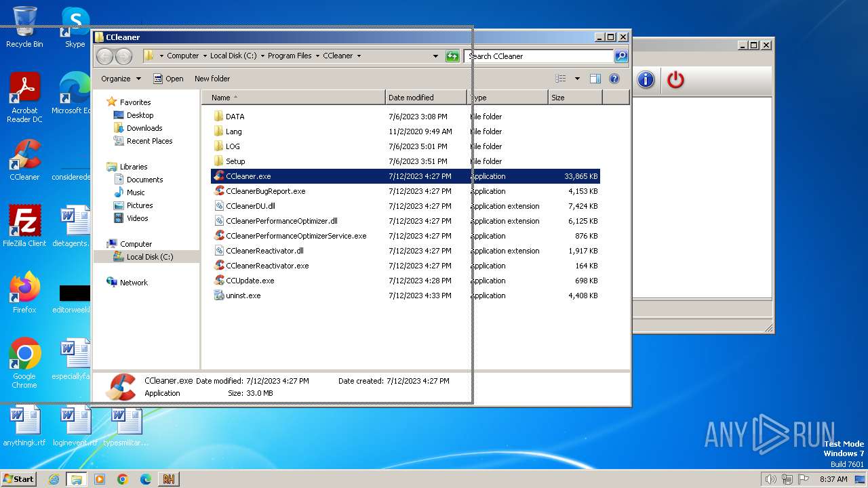Select Desktop in navigation pane
The height and width of the screenshot is (488, 868).
point(134,115)
